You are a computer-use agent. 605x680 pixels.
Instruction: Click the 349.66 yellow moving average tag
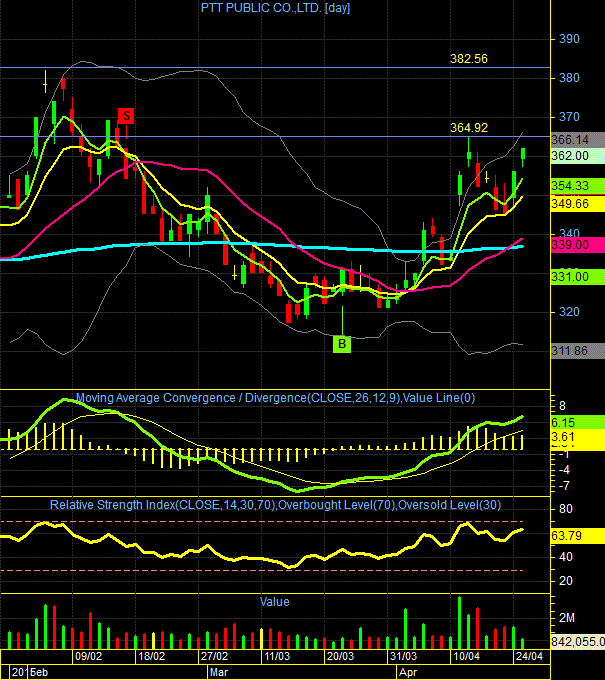click(578, 203)
